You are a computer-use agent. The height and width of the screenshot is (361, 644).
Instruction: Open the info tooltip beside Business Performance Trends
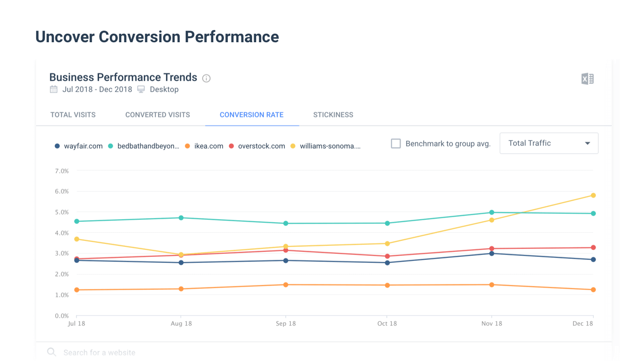(206, 78)
